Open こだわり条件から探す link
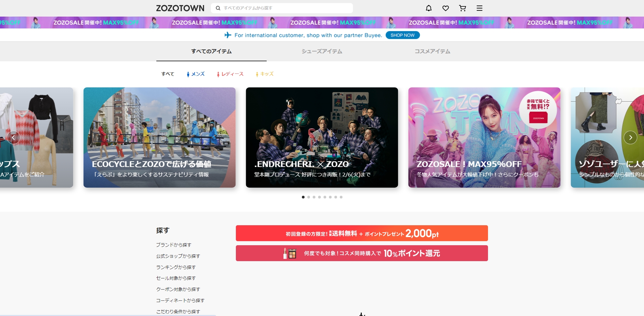 click(178, 312)
